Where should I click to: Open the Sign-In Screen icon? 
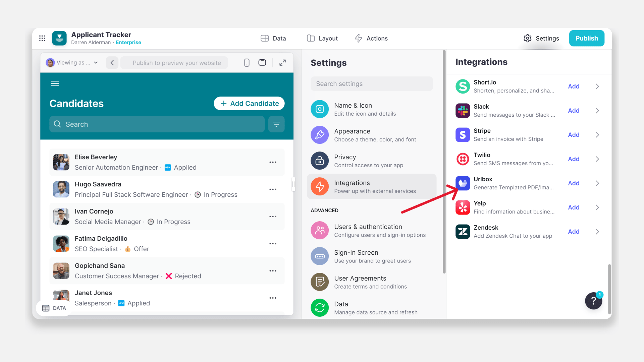click(x=320, y=256)
